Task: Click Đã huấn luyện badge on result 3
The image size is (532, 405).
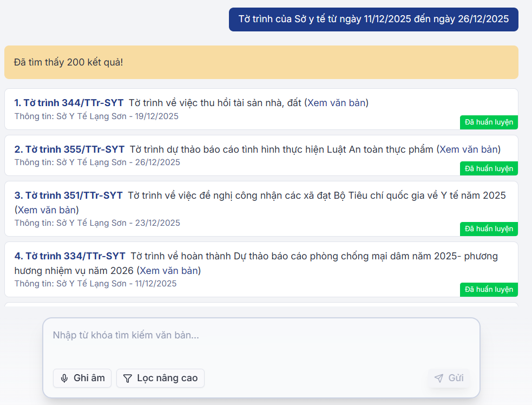Action: (x=489, y=229)
